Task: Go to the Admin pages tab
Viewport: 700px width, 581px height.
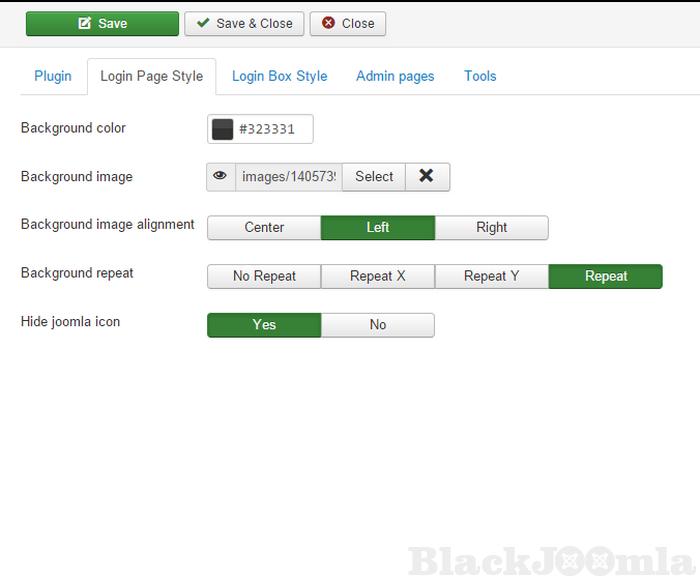Action: pyautogui.click(x=395, y=76)
